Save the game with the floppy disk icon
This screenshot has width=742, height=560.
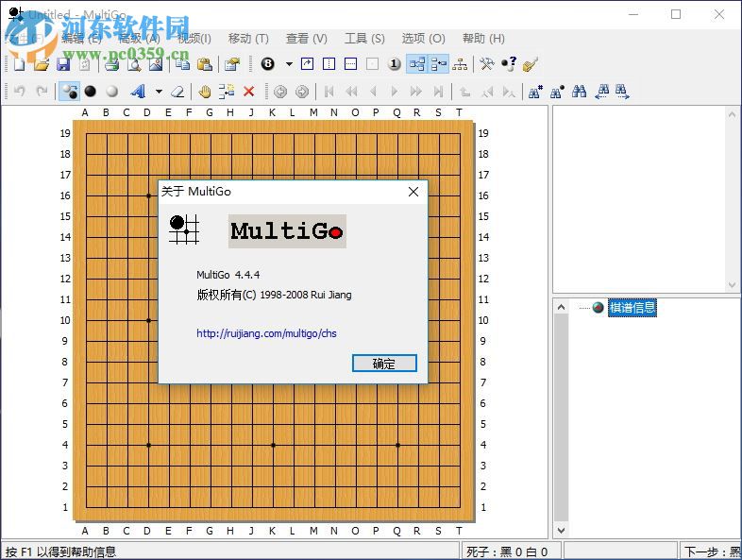pyautogui.click(x=63, y=64)
